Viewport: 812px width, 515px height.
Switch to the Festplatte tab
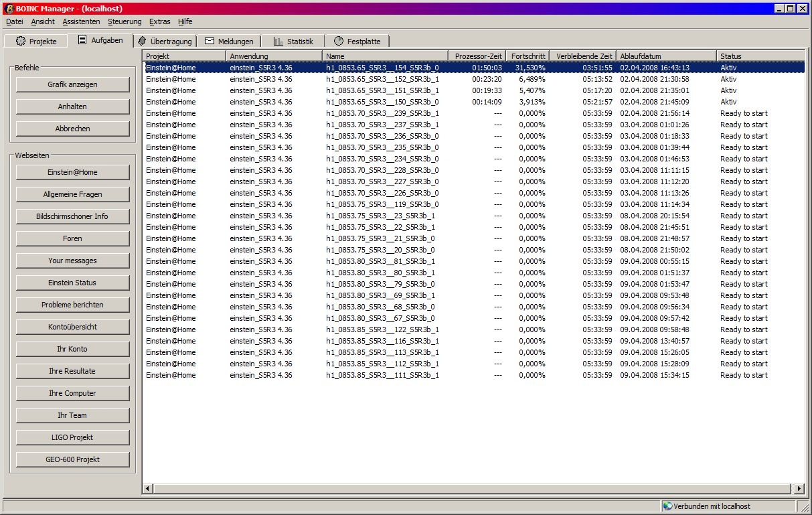pos(357,42)
